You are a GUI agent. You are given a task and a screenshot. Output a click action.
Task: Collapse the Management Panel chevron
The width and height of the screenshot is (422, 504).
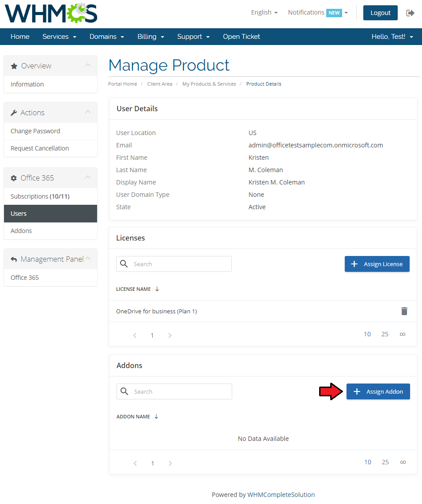pos(88,259)
